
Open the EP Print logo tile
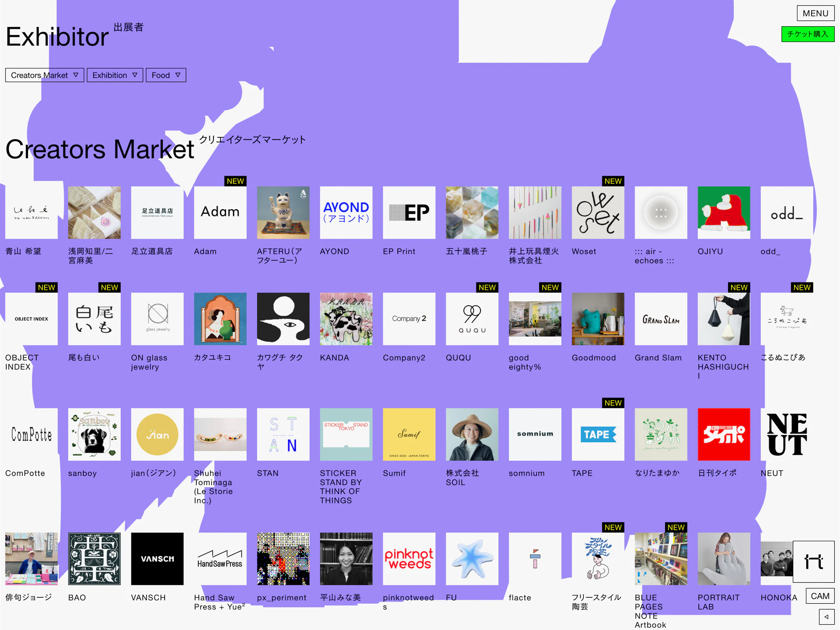tap(409, 212)
